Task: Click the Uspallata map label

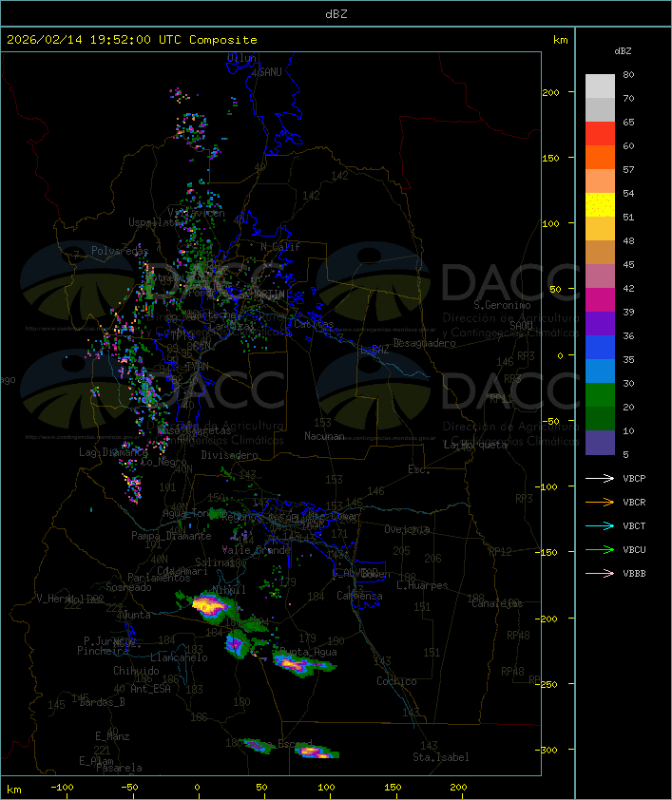Action: [153, 222]
